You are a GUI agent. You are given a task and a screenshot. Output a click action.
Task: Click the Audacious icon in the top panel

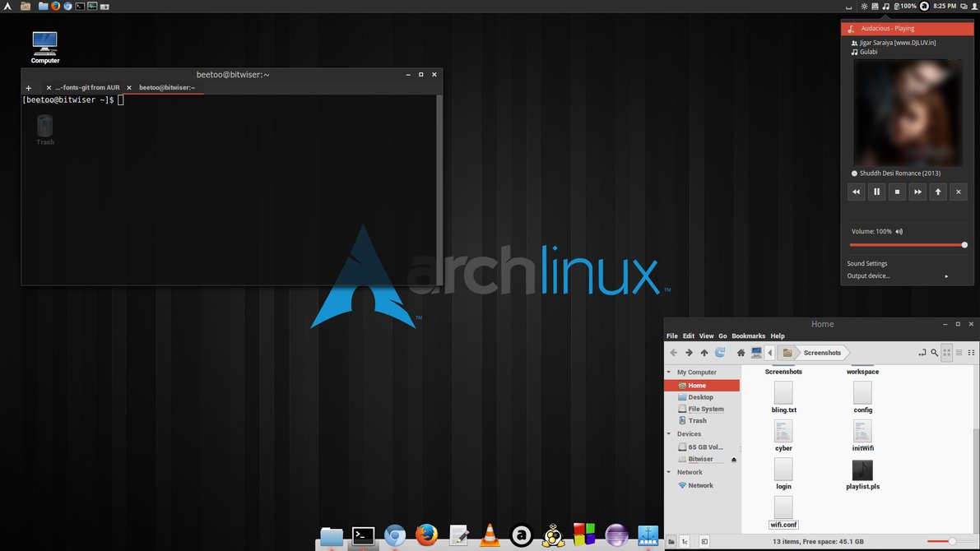point(885,6)
